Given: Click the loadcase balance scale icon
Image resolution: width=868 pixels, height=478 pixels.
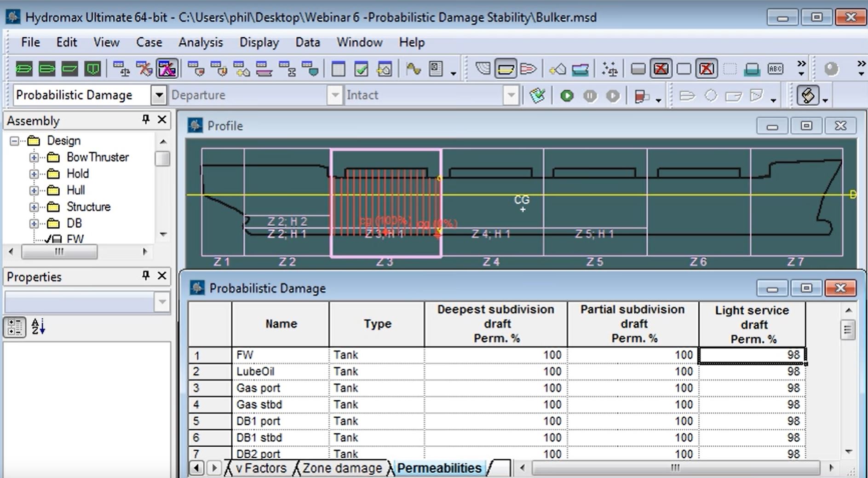Looking at the screenshot, I should [x=121, y=69].
